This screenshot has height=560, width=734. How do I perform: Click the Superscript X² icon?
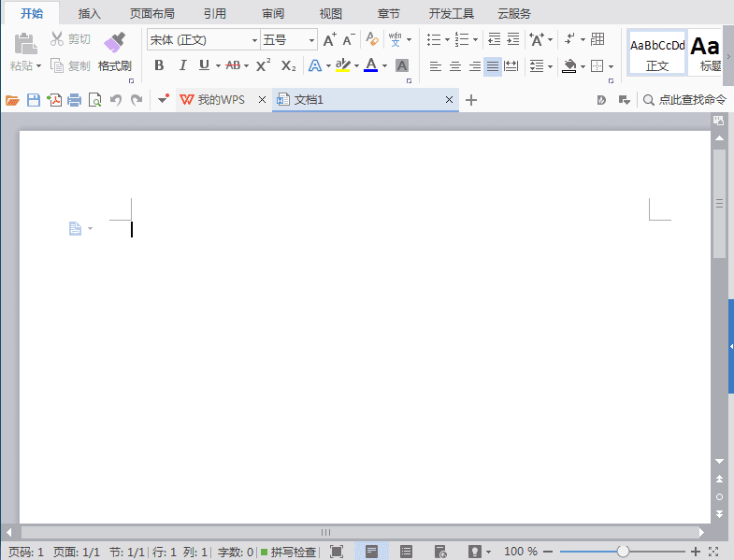(263, 65)
